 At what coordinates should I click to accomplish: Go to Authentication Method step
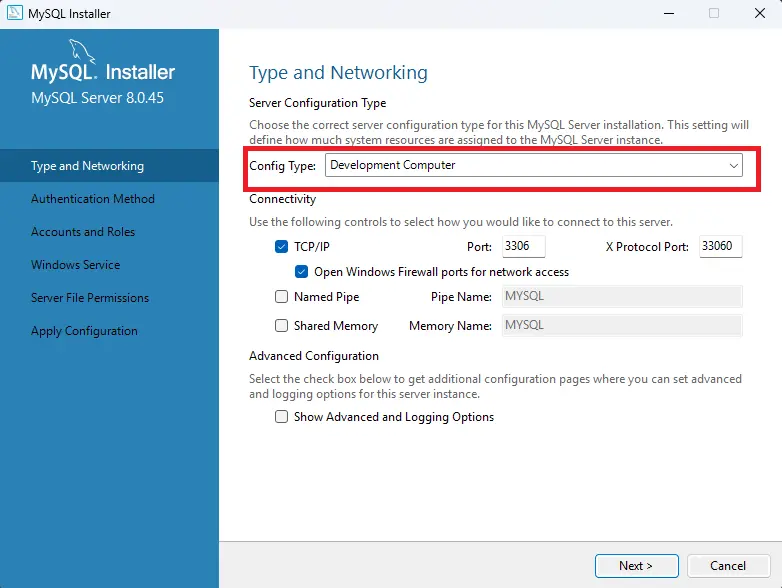click(x=93, y=199)
